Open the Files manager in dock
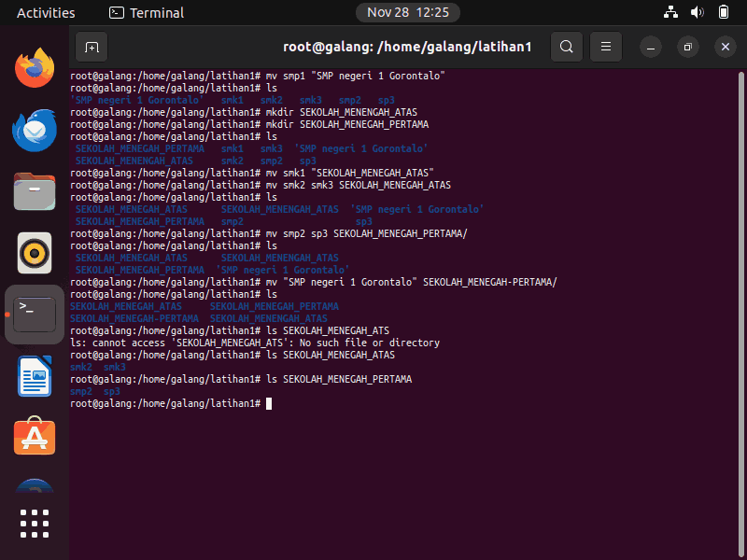The image size is (747, 560). point(35,191)
